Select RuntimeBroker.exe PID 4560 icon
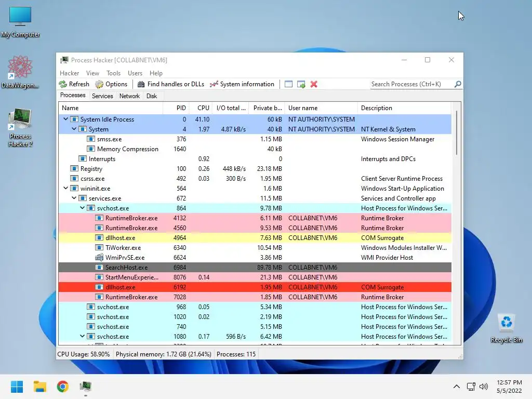Image resolution: width=532 pixels, height=399 pixels. [99, 228]
